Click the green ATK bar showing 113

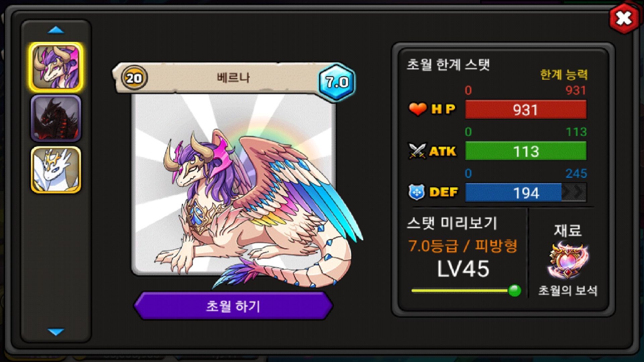tap(526, 151)
